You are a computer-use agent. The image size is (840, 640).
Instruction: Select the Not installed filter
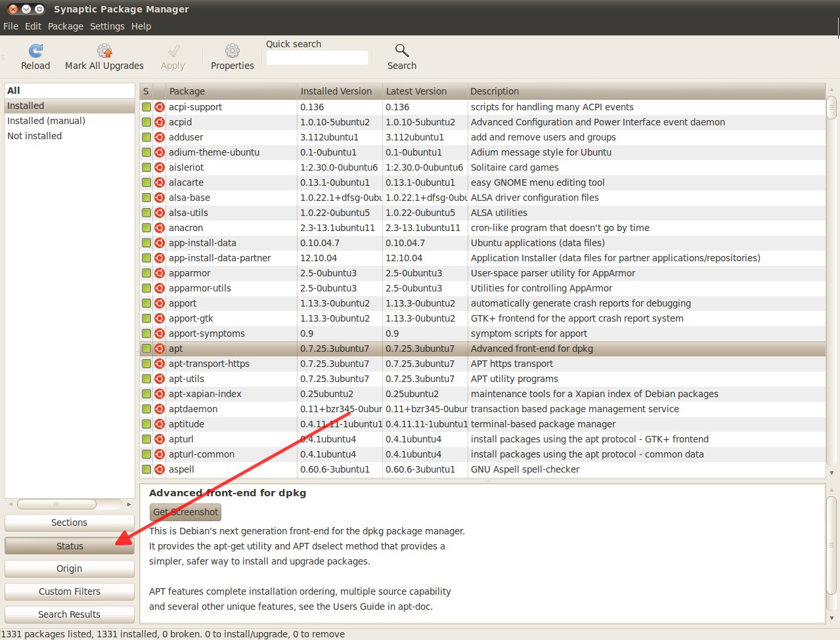(x=70, y=136)
